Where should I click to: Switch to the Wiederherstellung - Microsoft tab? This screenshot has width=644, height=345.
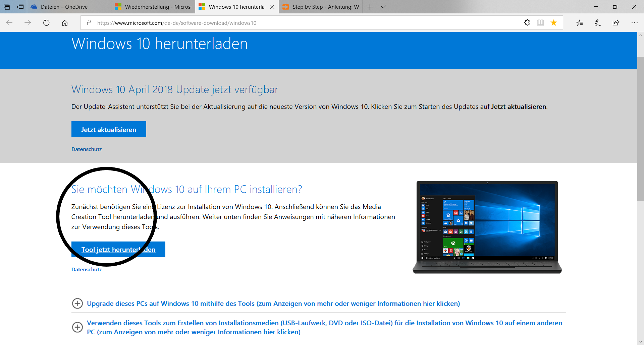pyautogui.click(x=153, y=7)
